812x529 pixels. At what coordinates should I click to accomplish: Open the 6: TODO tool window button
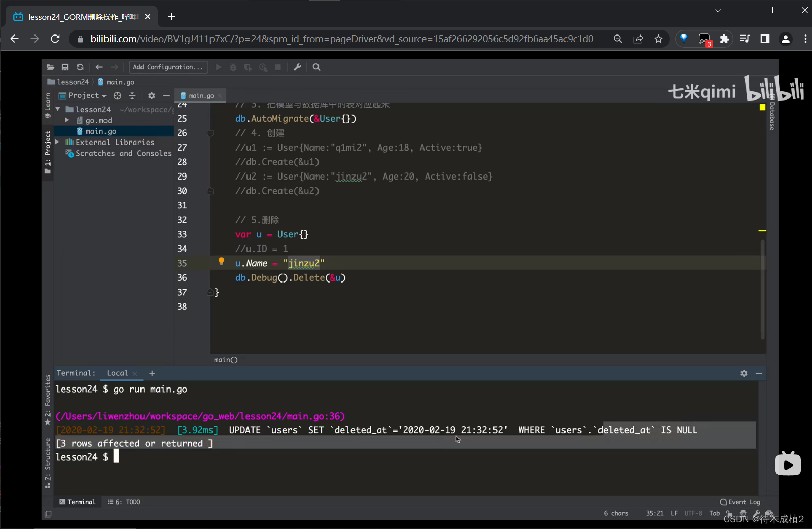coord(124,502)
